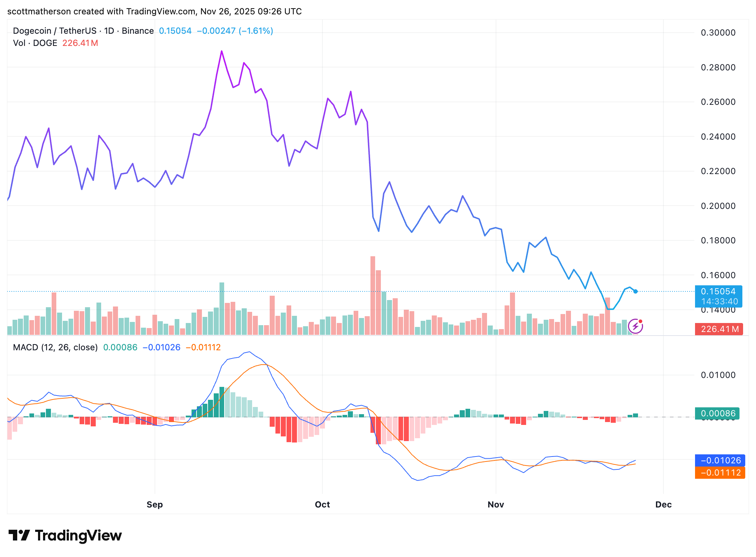The image size is (756, 557).
Task: Click the blue current-price dot on the line
Action: pos(635,291)
